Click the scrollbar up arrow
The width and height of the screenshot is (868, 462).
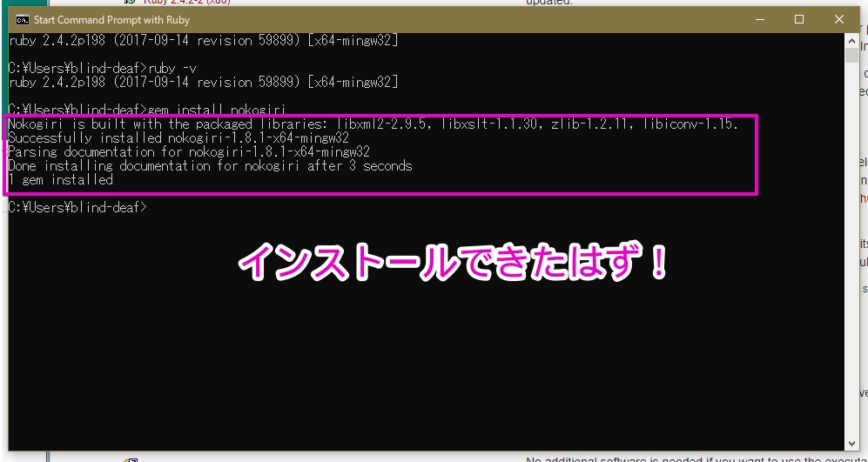tap(851, 40)
